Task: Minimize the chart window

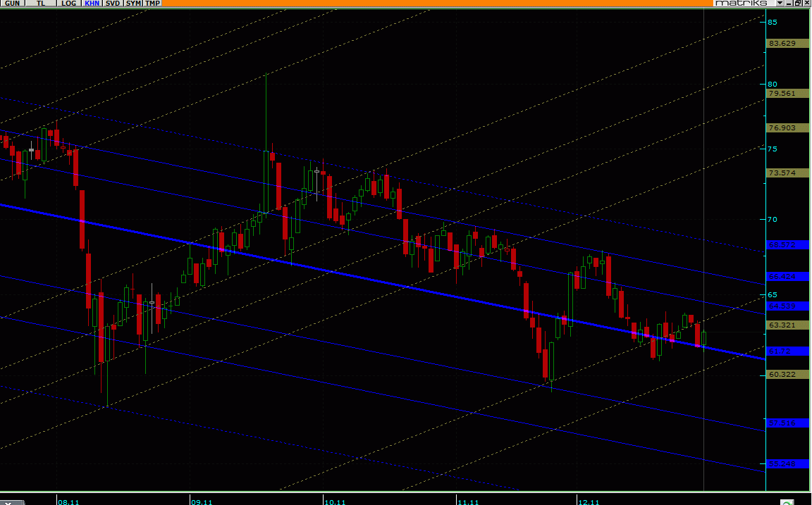Action: [789, 3]
